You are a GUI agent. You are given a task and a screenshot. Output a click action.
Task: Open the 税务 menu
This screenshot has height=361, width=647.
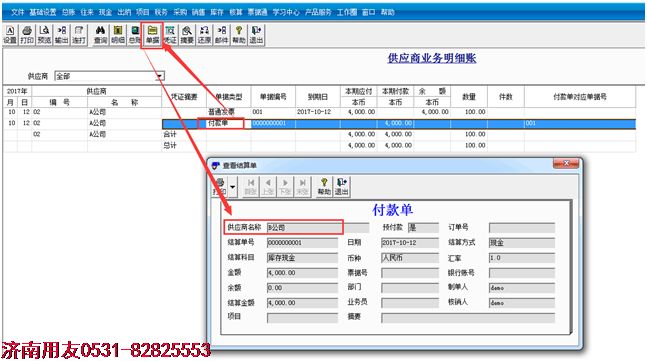(161, 12)
